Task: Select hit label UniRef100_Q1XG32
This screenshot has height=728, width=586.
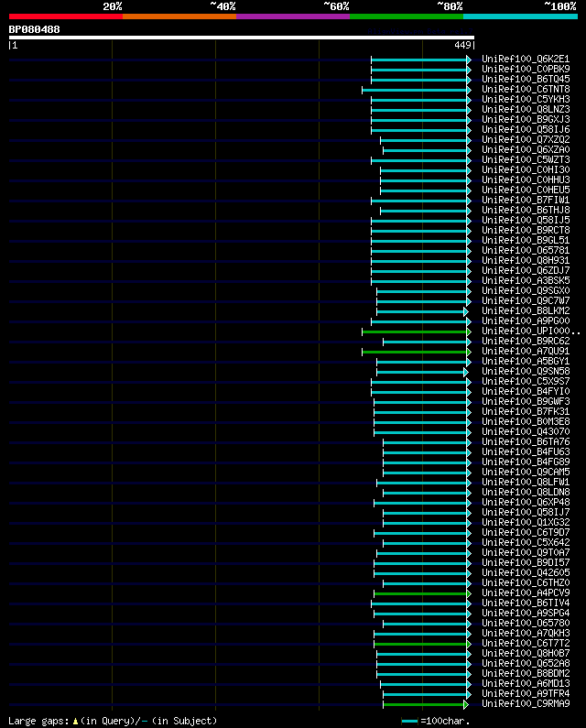Action: coord(526,522)
